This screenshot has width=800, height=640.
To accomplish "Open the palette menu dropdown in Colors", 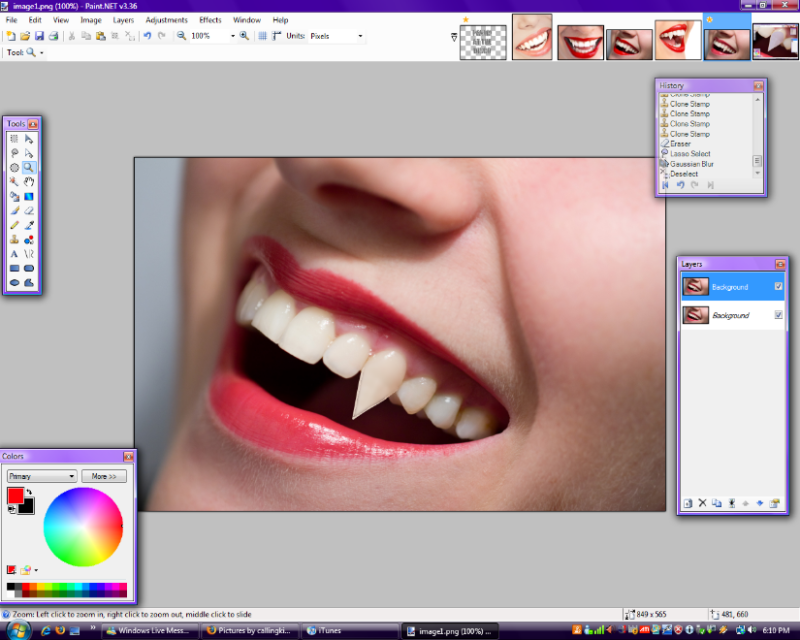I will click(36, 570).
